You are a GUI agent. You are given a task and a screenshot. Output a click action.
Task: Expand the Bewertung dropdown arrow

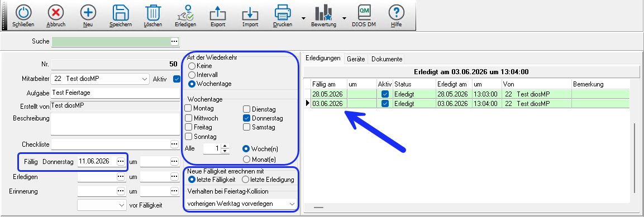pyautogui.click(x=344, y=18)
